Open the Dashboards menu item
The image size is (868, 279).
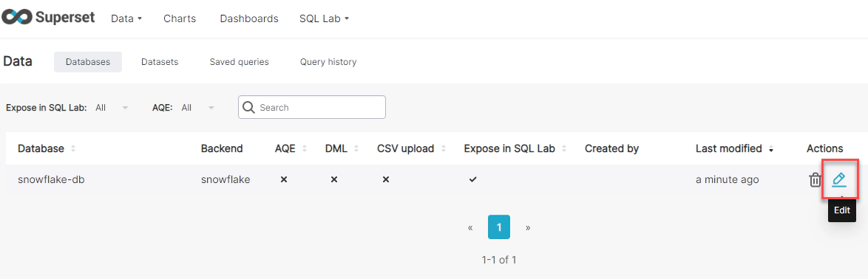pyautogui.click(x=249, y=18)
